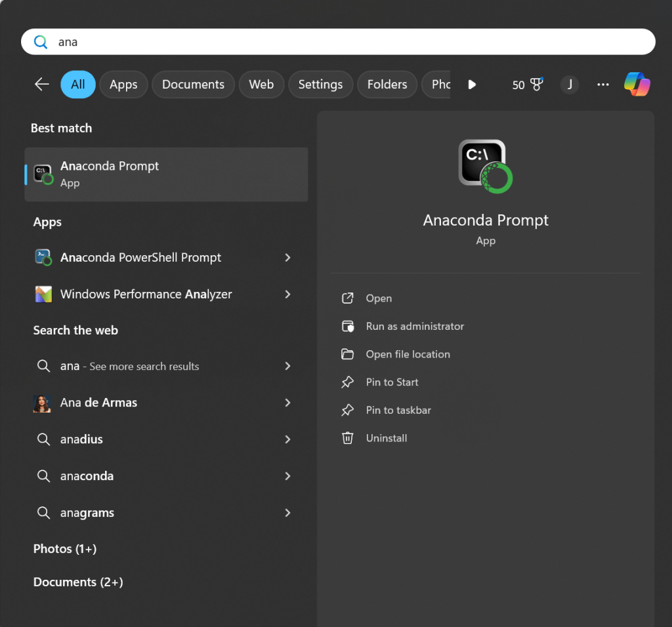Pin Anaconda Prompt to taskbar

coord(398,410)
